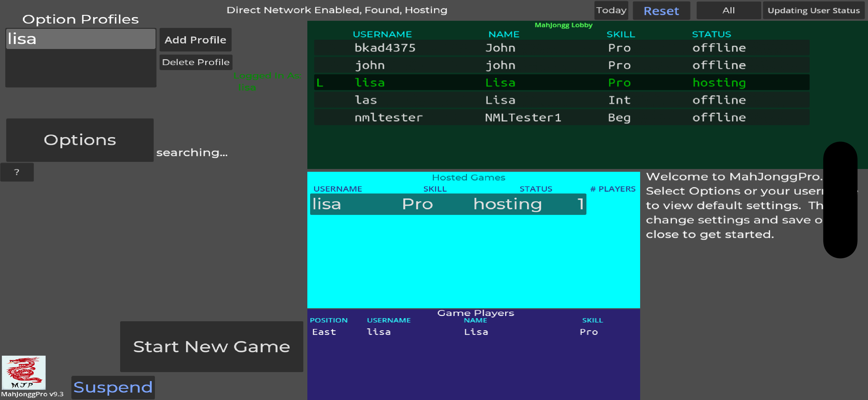Click the MahJonggPro v9.3 version label
868x400 pixels.
tap(32, 394)
